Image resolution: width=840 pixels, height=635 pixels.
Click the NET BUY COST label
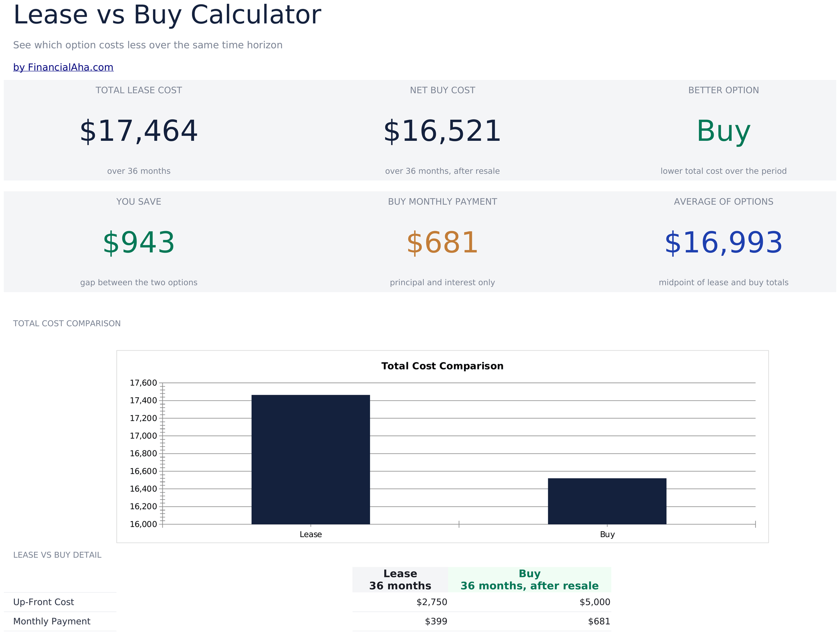[x=442, y=90]
